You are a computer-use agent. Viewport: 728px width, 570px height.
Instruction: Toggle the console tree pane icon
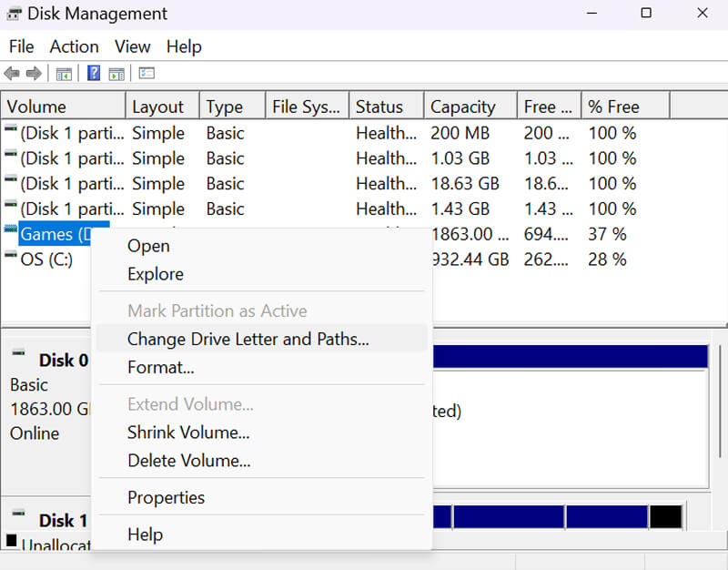click(x=64, y=73)
